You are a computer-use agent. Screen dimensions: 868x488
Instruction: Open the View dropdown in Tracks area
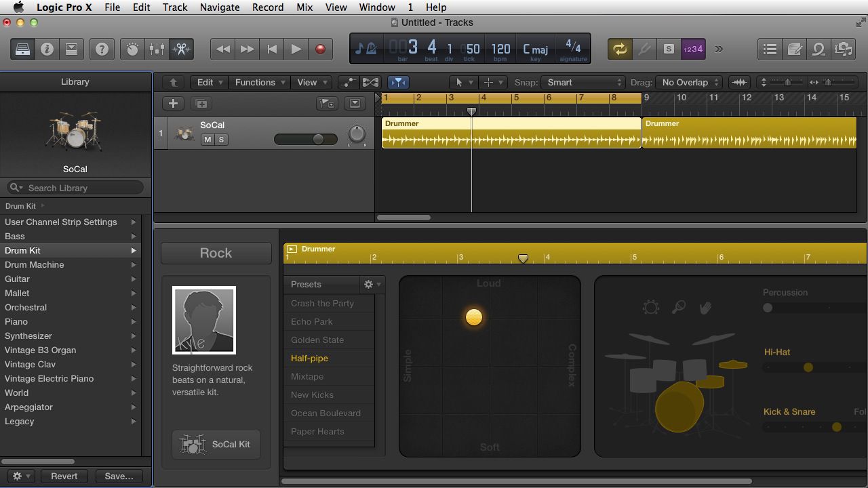pyautogui.click(x=312, y=82)
